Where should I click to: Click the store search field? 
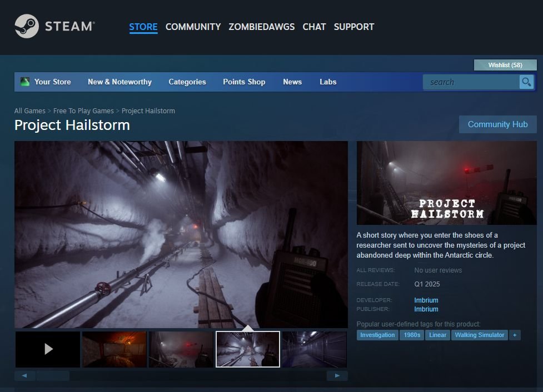(x=471, y=82)
